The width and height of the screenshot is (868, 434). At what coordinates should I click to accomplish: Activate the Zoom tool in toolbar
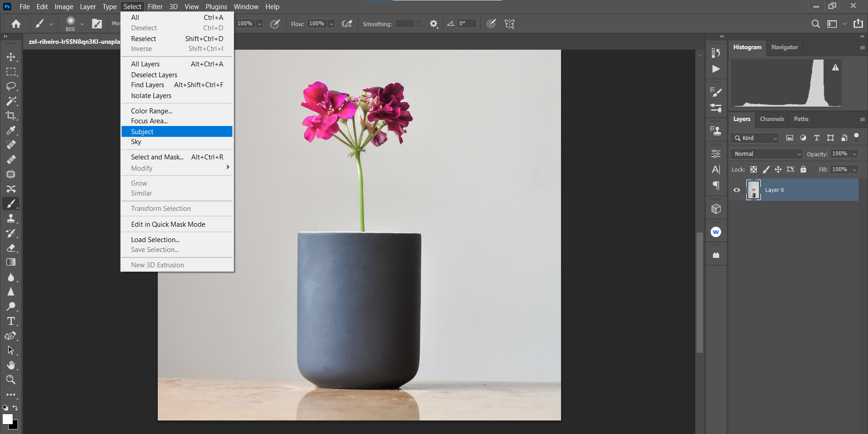[11, 379]
